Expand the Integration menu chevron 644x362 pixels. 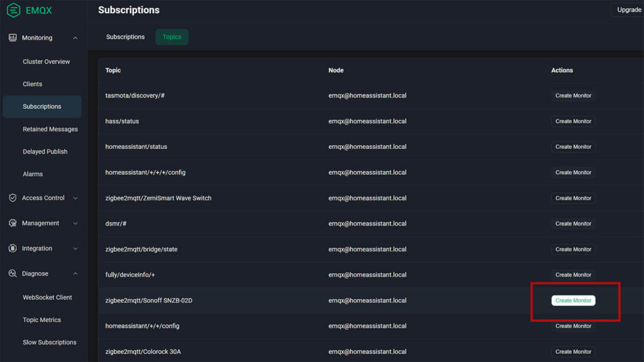pos(75,249)
